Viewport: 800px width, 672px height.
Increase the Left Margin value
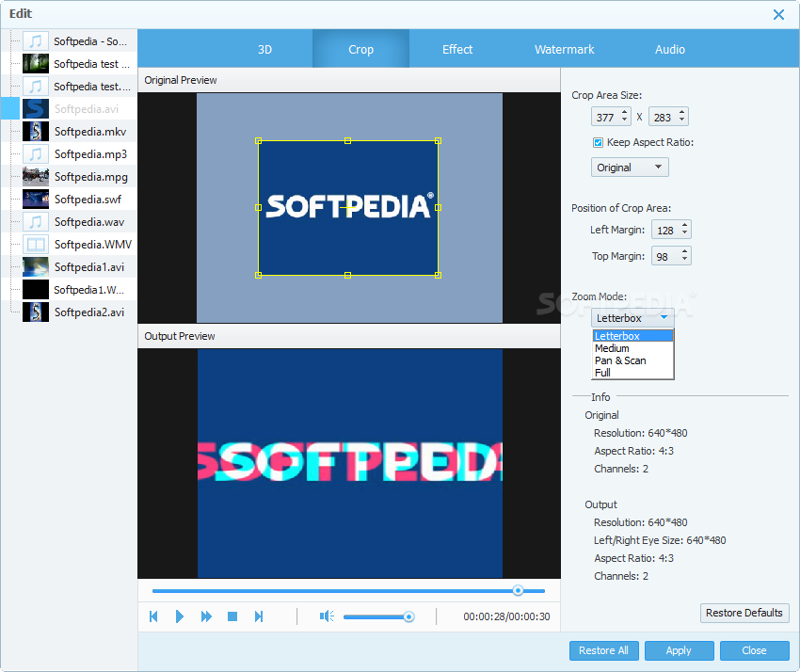(684, 225)
